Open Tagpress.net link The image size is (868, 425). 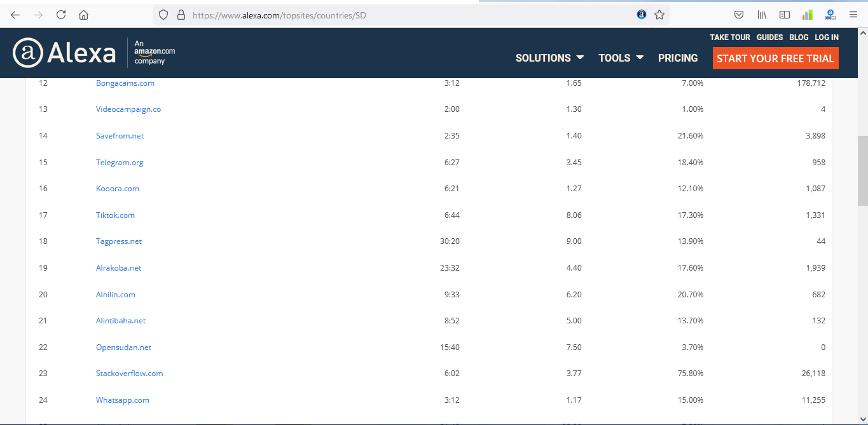coord(119,241)
